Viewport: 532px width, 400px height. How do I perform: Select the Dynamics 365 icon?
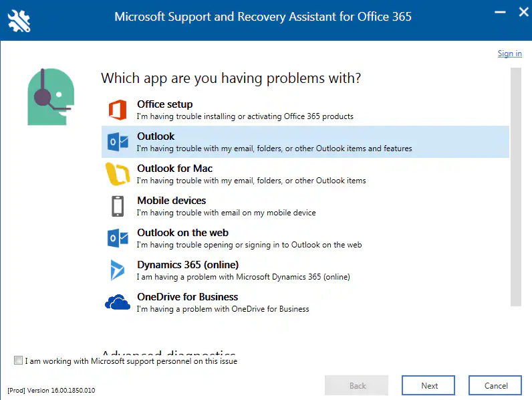coord(118,270)
